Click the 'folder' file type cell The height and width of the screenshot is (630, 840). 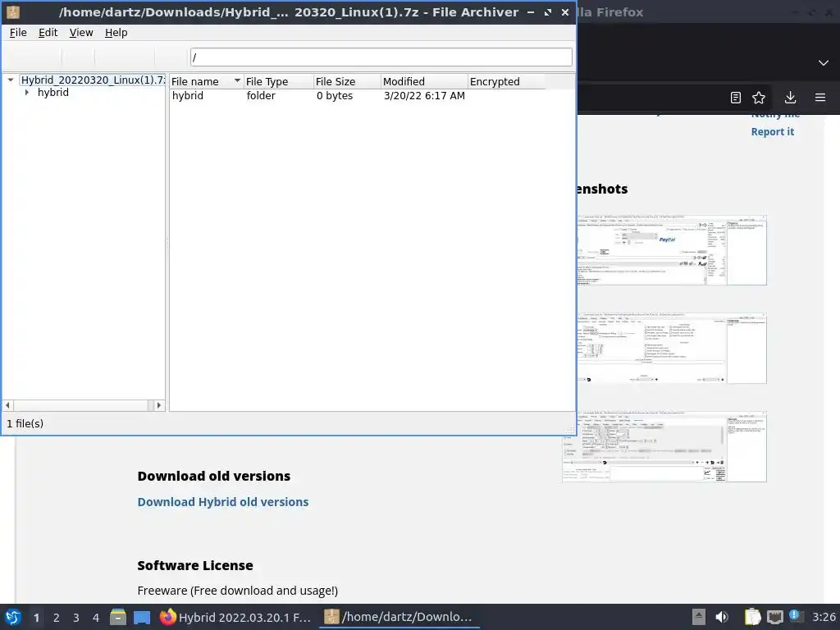[x=261, y=96]
